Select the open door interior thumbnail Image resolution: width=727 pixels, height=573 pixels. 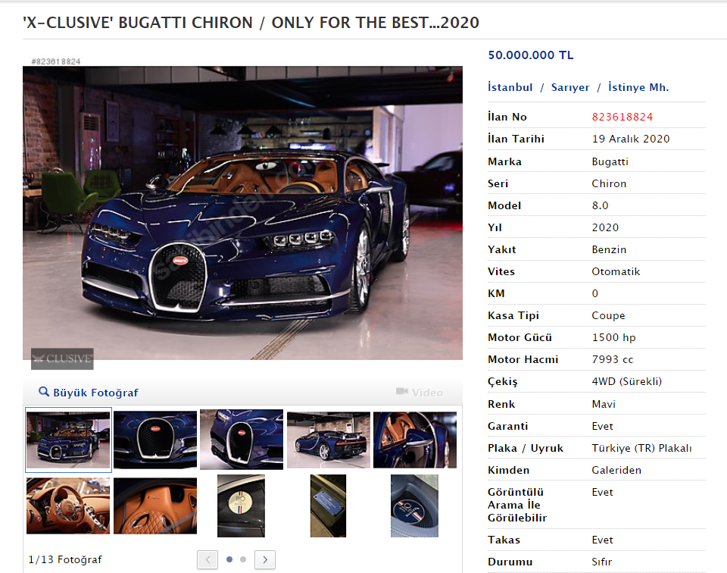[415, 439]
